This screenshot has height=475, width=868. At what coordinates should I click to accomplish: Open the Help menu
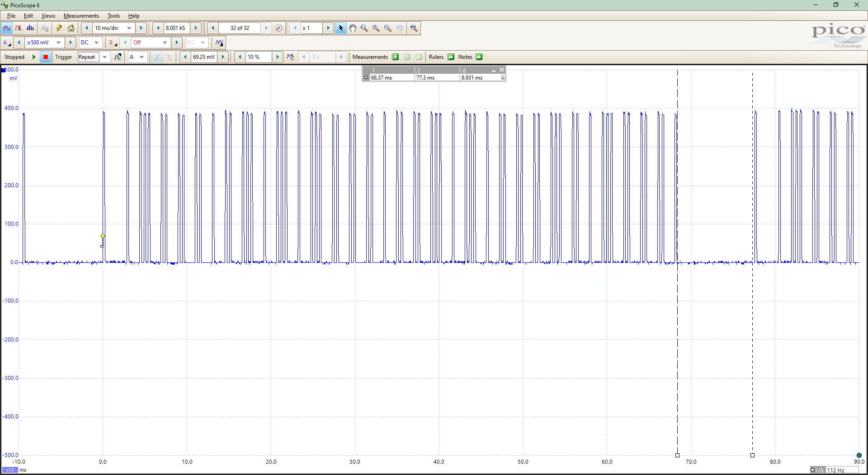[134, 16]
